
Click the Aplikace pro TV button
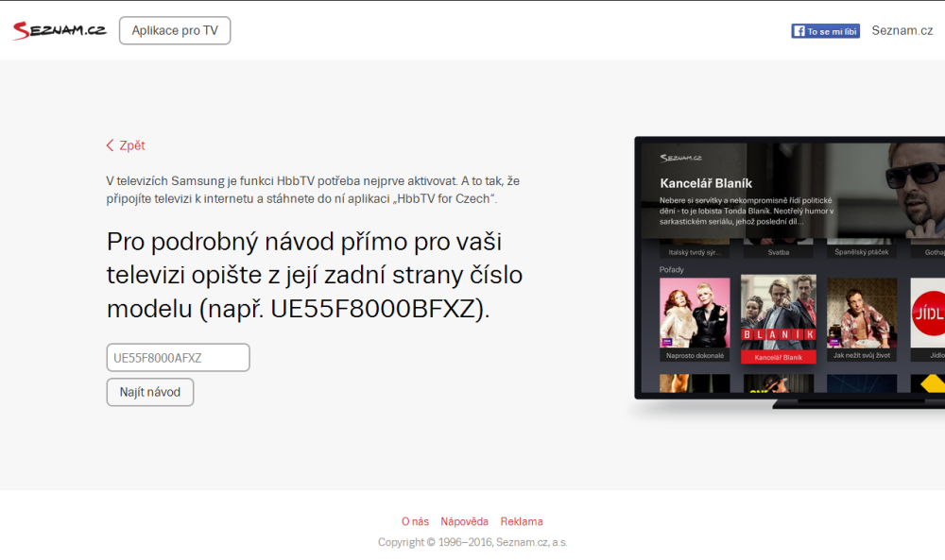click(x=175, y=31)
